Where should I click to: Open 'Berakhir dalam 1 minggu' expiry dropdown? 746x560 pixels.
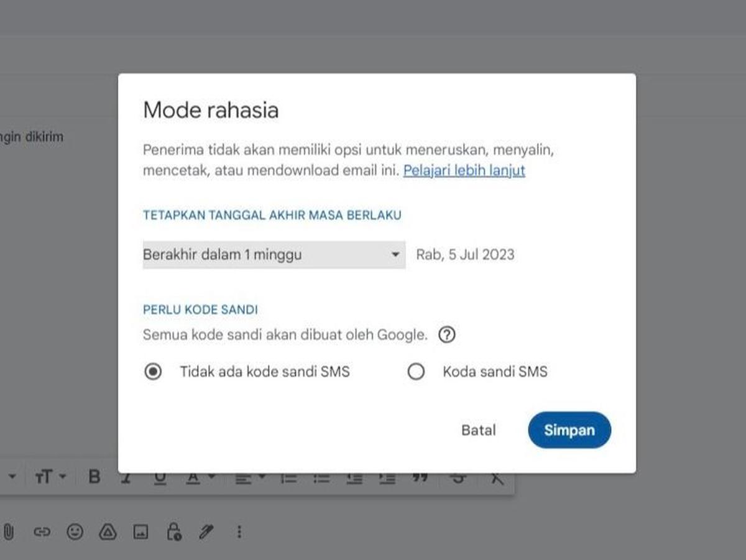pyautogui.click(x=274, y=255)
